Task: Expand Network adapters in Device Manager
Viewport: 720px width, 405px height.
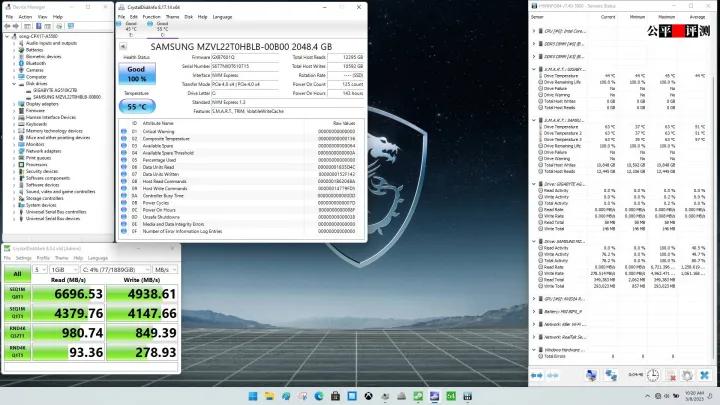Action: [x=14, y=151]
